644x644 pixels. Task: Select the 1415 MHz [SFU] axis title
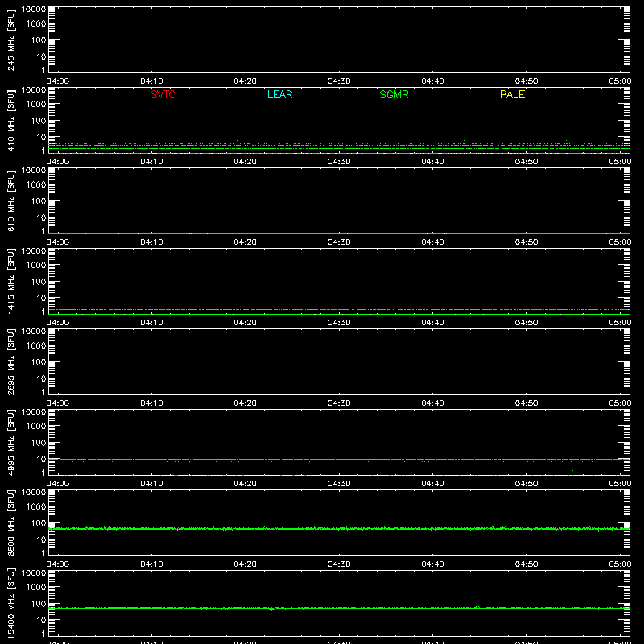tap(10, 281)
